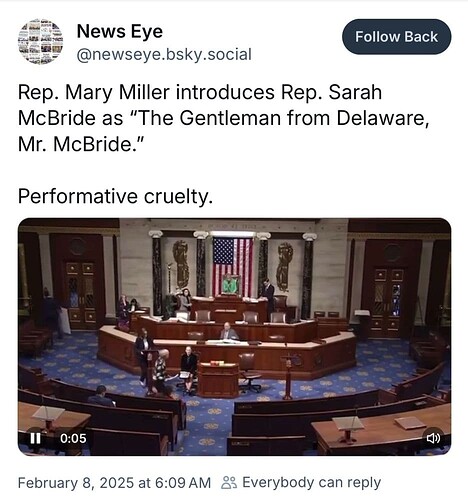Click the center aisle carpet in the video
This screenshot has height=500, width=468.
tap(207, 423)
